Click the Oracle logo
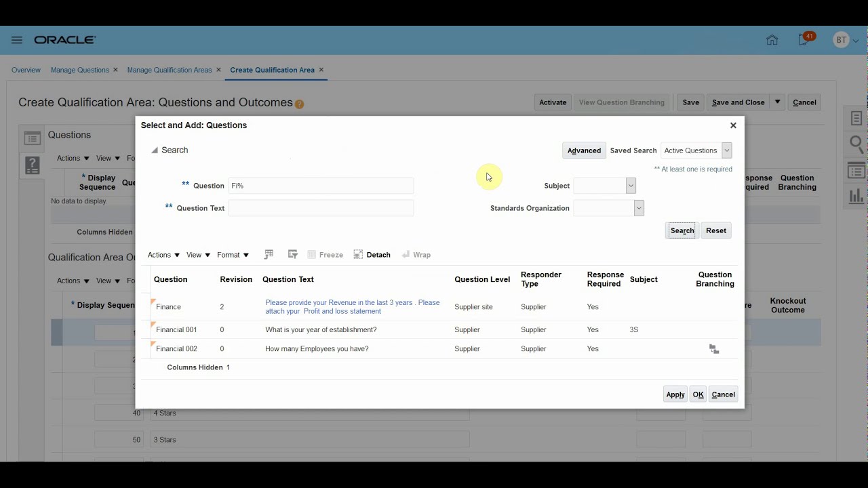 click(x=65, y=40)
